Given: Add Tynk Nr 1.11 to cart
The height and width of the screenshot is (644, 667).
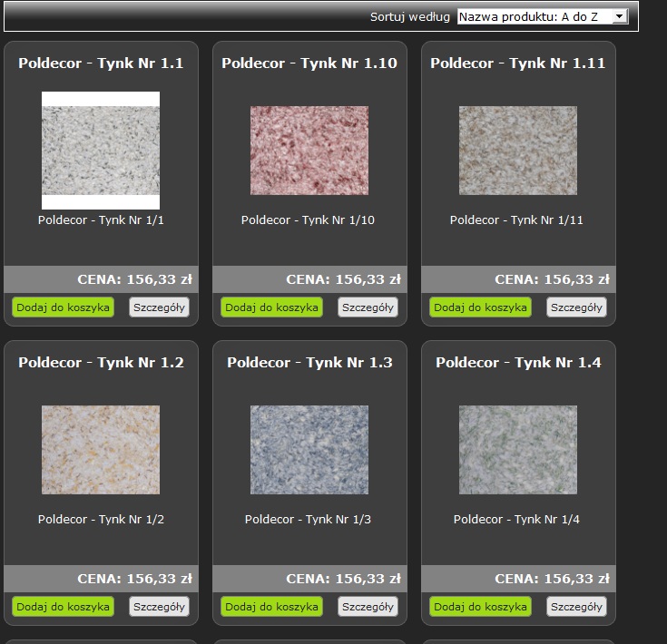Looking at the screenshot, I should [x=480, y=307].
